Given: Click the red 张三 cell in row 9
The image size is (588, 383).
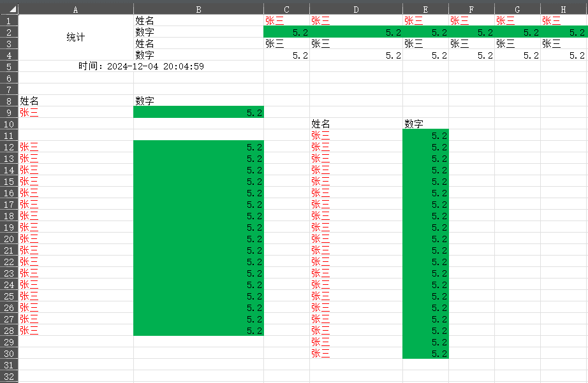Looking at the screenshot, I should [x=75, y=112].
